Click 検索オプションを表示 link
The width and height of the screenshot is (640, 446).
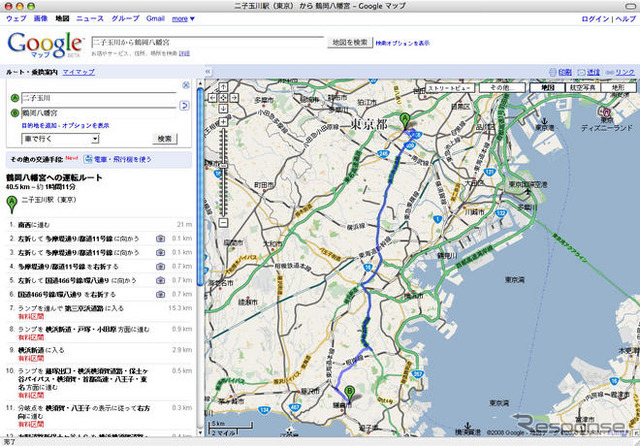[x=402, y=43]
